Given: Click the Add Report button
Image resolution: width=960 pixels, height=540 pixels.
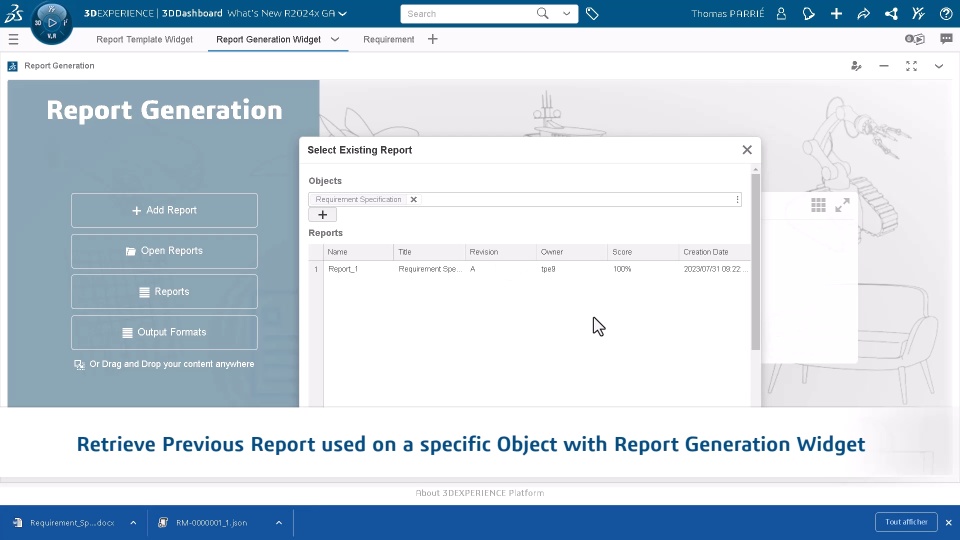Looking at the screenshot, I should pos(164,211).
